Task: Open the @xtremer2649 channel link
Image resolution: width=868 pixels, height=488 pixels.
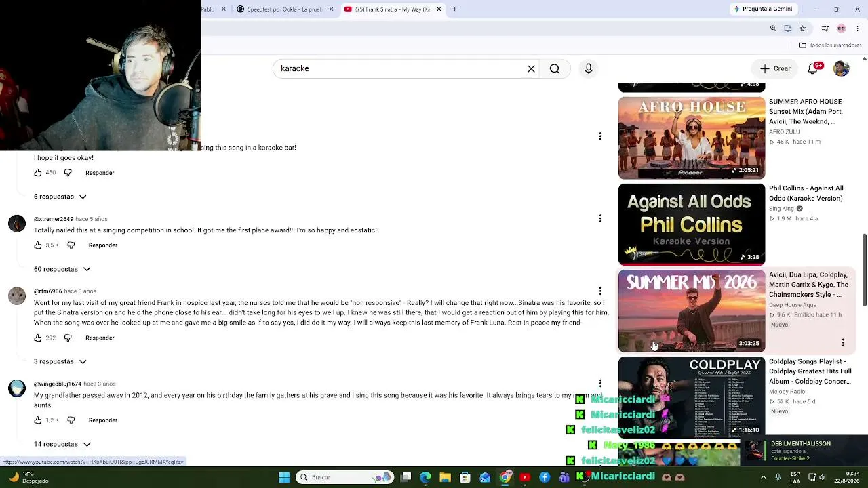Action: (54, 219)
